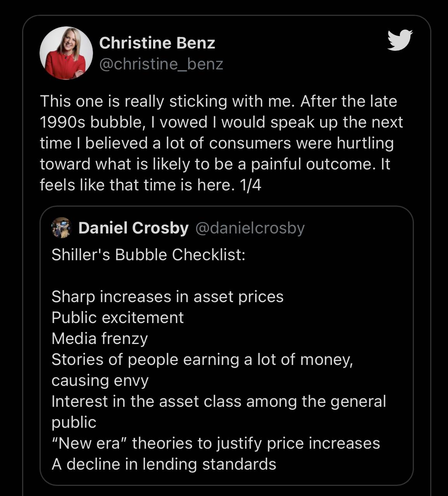
Task: Click "Interest in the asset class" line
Action: click(219, 401)
